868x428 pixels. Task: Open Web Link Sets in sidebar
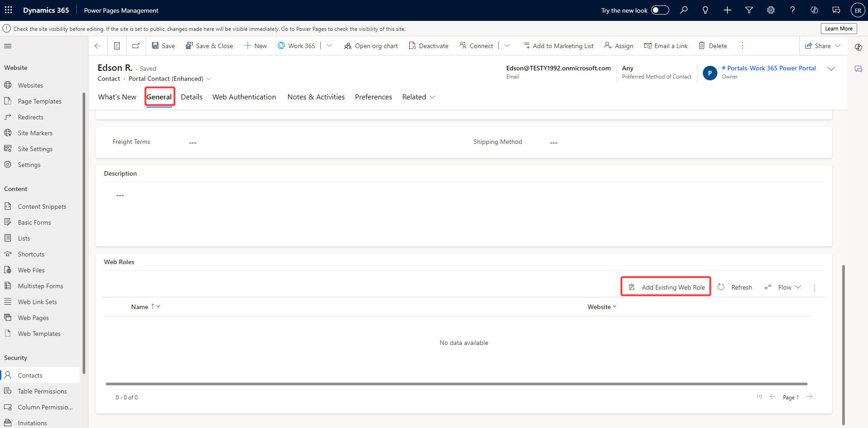[x=40, y=302]
